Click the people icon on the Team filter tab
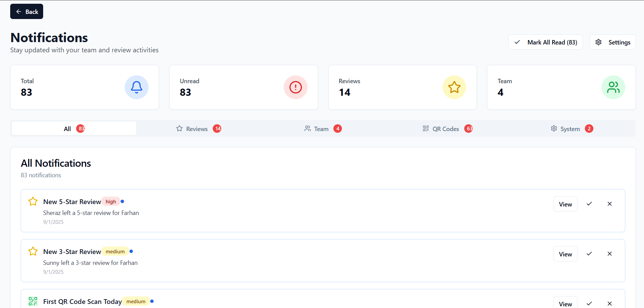644x308 pixels. [308, 128]
